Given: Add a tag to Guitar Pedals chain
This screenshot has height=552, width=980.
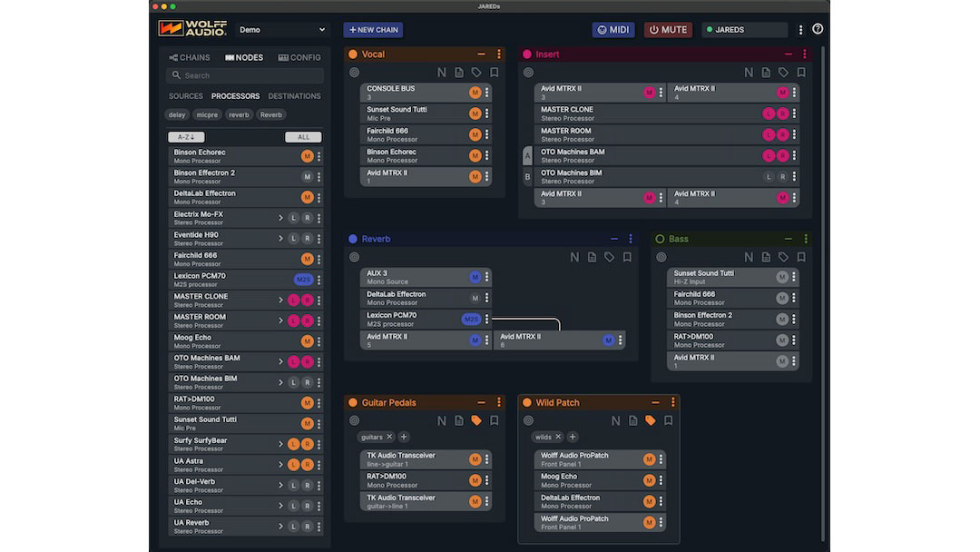Looking at the screenshot, I should [x=404, y=437].
